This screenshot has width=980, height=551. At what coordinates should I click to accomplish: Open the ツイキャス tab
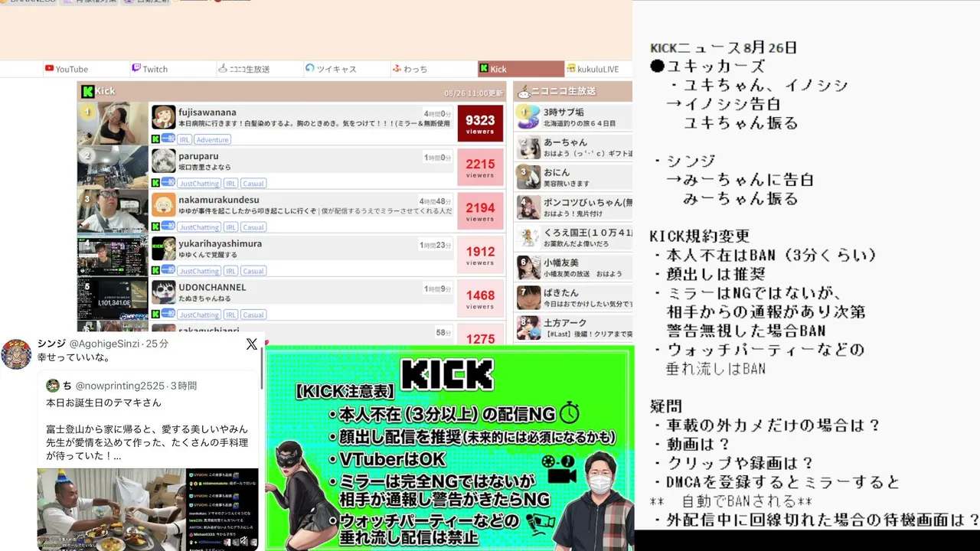[x=331, y=69]
